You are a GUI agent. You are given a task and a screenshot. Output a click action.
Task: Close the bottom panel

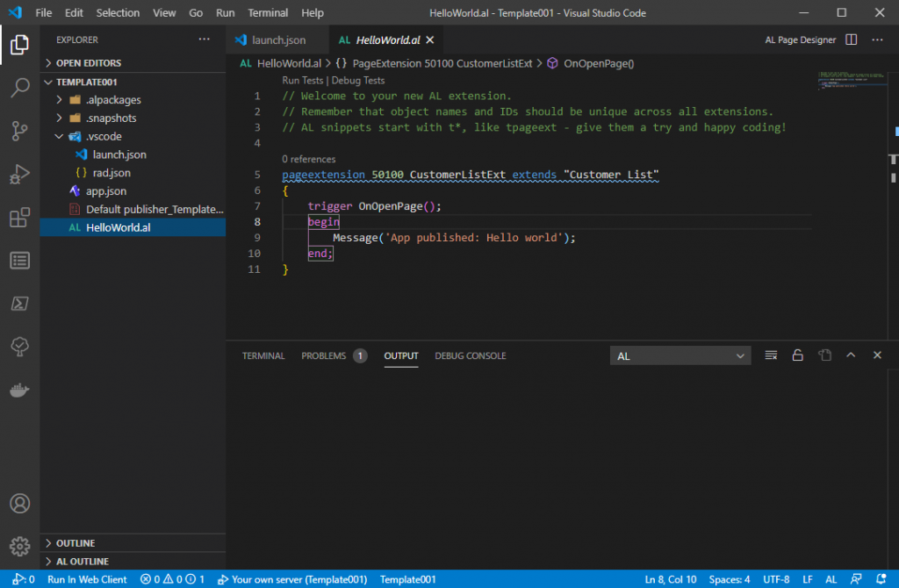tap(877, 355)
